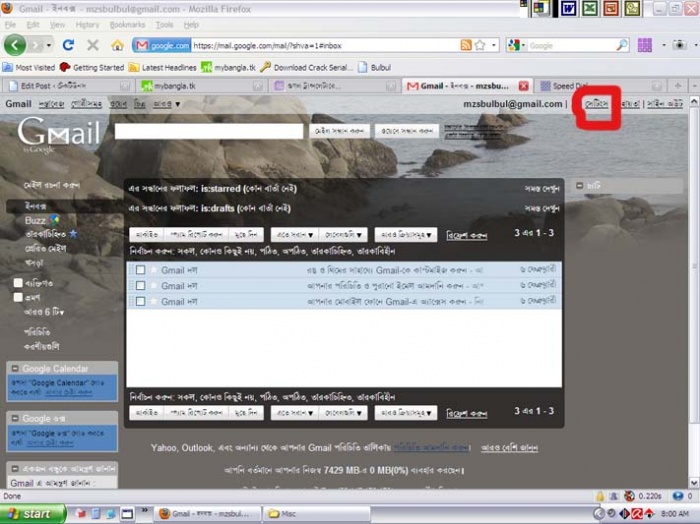Tick the import contacts and old email message checkbox

point(141,285)
